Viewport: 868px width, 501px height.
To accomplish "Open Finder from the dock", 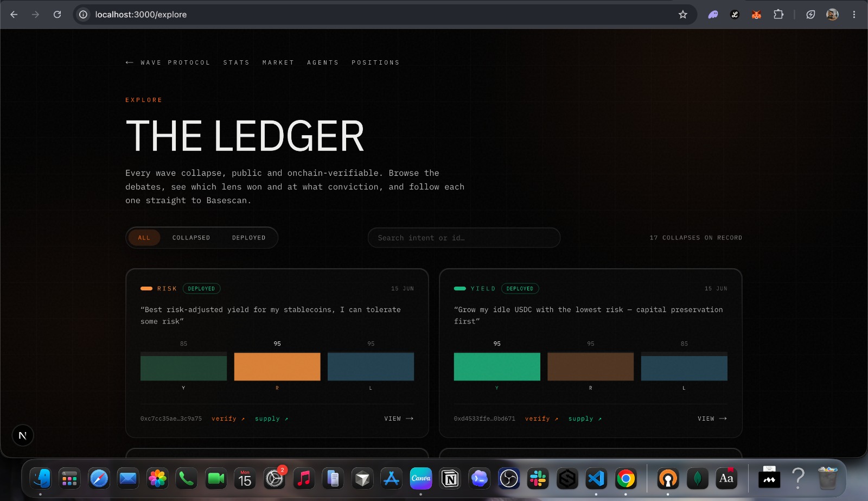I will click(41, 479).
